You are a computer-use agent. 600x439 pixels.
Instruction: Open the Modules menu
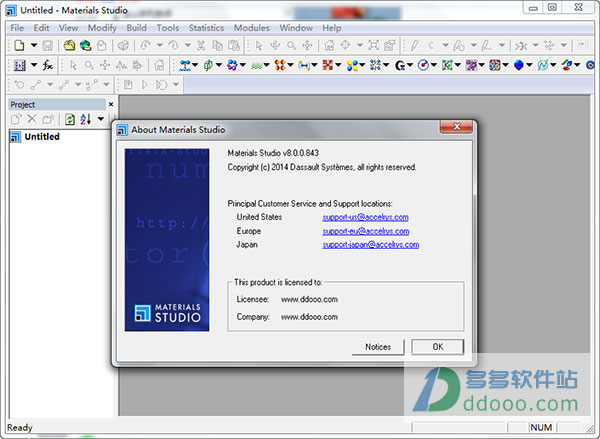point(251,28)
